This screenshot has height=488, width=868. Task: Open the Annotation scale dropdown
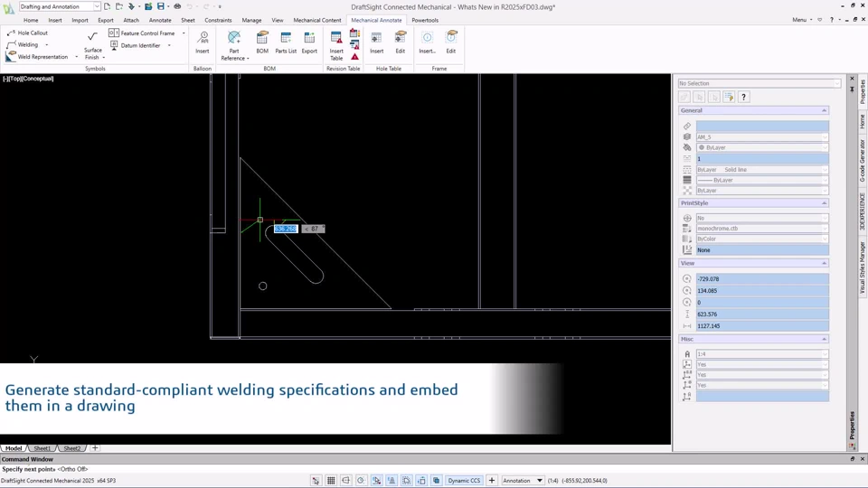tap(523, 480)
